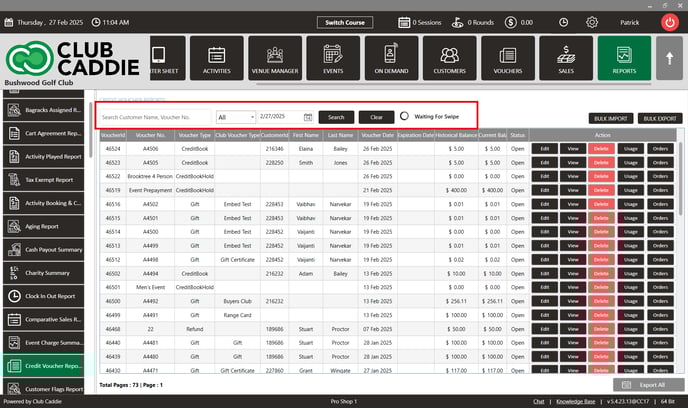Open Cash Payout Summary in sidebar
This screenshot has height=408, width=688.
[43, 250]
